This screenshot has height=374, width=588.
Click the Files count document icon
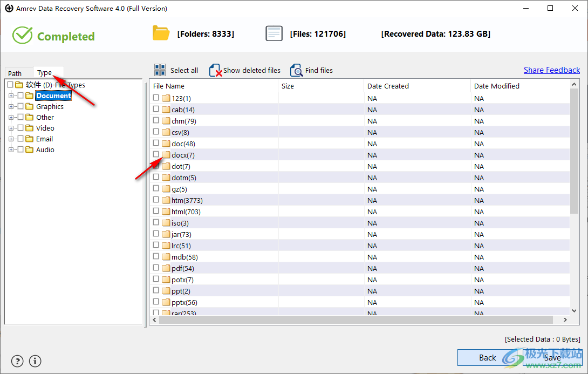point(274,33)
